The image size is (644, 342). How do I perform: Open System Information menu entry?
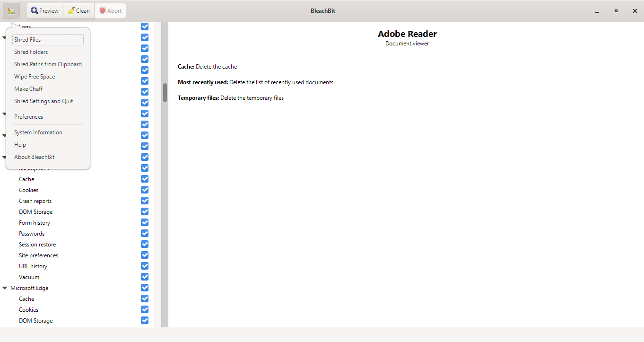tap(48, 132)
